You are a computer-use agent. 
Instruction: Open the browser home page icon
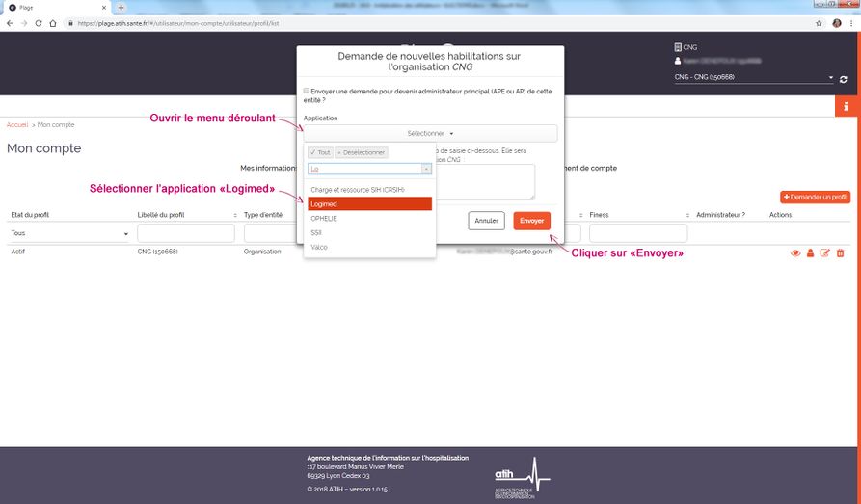pyautogui.click(x=53, y=23)
